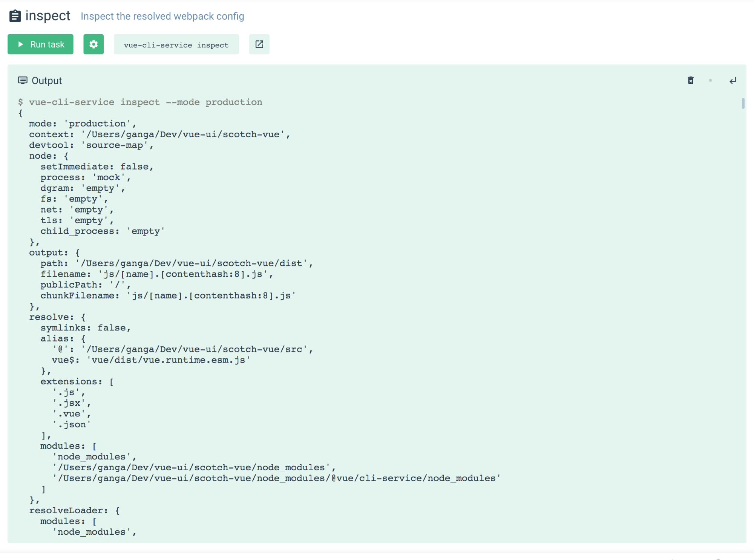Screen dimensions: 754x560
Task: Click the vue$ runtime alias line
Action: click(x=151, y=360)
